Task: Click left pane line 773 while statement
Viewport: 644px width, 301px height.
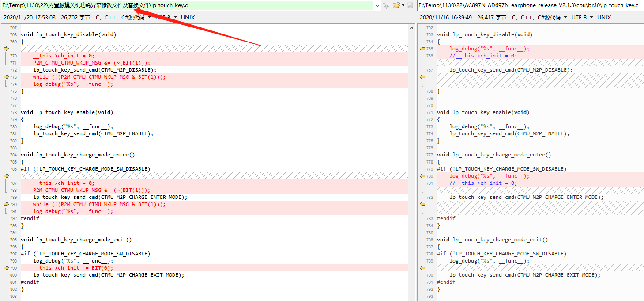Action: [99, 77]
